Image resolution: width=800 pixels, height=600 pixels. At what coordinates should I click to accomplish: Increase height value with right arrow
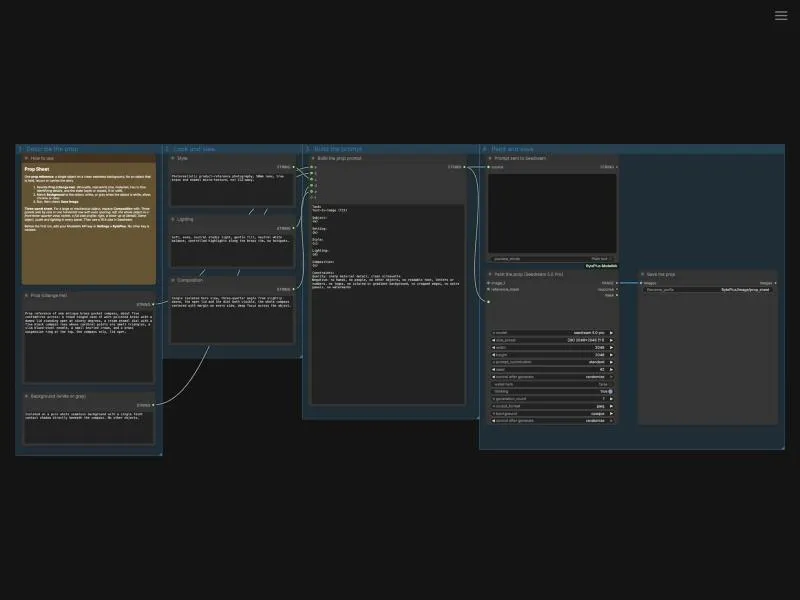(x=611, y=355)
